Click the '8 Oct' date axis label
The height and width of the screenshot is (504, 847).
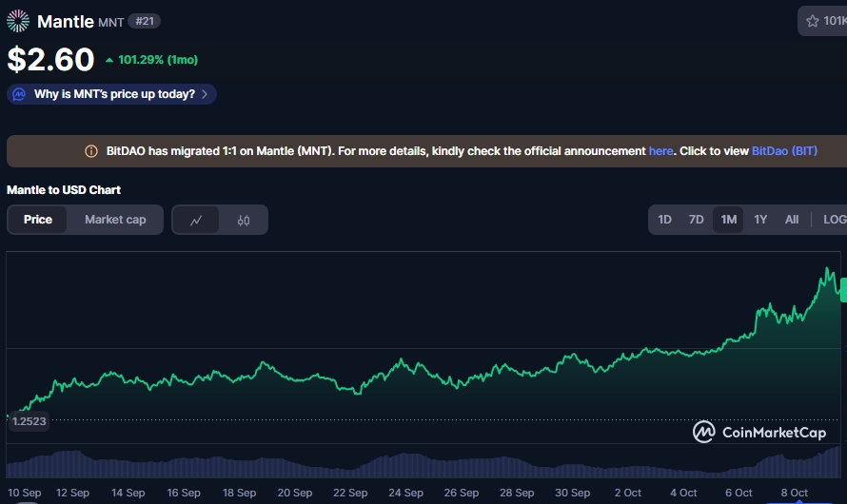(794, 493)
